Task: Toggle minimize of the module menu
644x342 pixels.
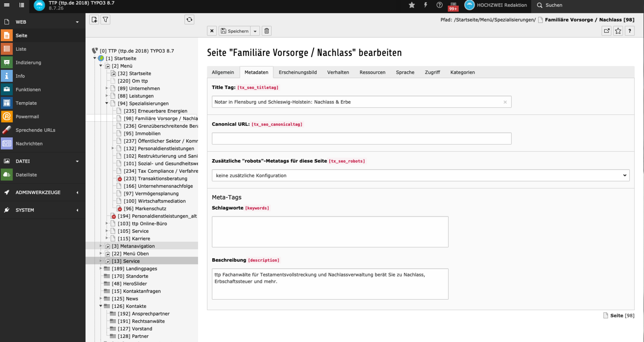Action: pyautogui.click(x=7, y=5)
